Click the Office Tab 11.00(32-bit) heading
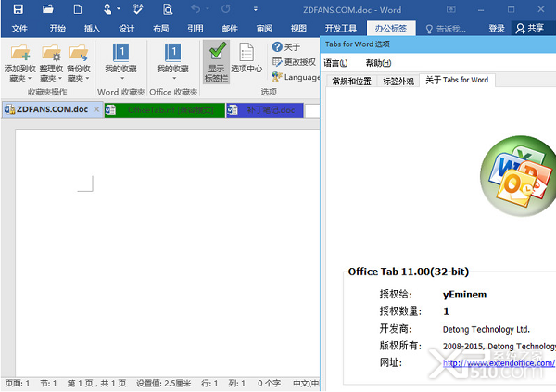The height and width of the screenshot is (392, 556). [x=409, y=272]
